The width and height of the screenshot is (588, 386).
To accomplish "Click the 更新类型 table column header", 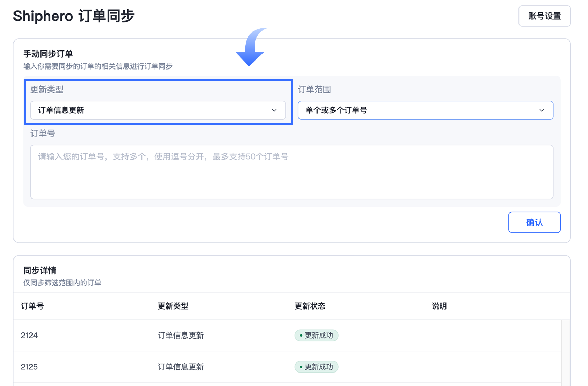I will (173, 306).
